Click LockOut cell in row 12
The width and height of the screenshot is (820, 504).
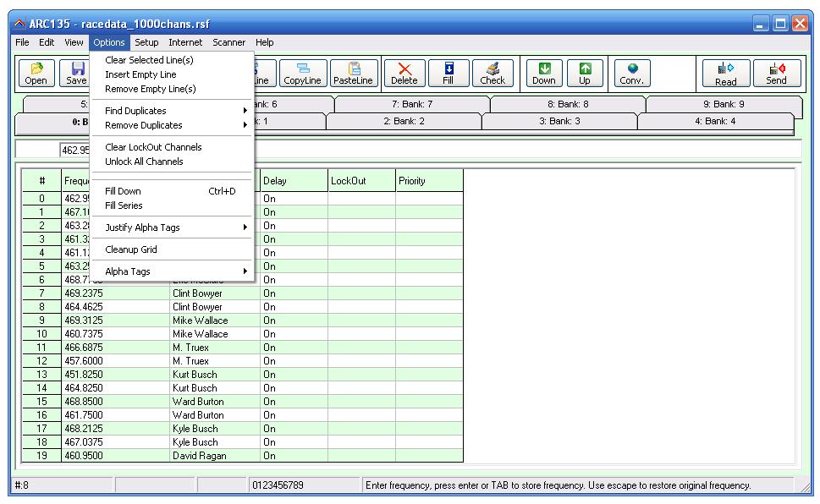(361, 361)
